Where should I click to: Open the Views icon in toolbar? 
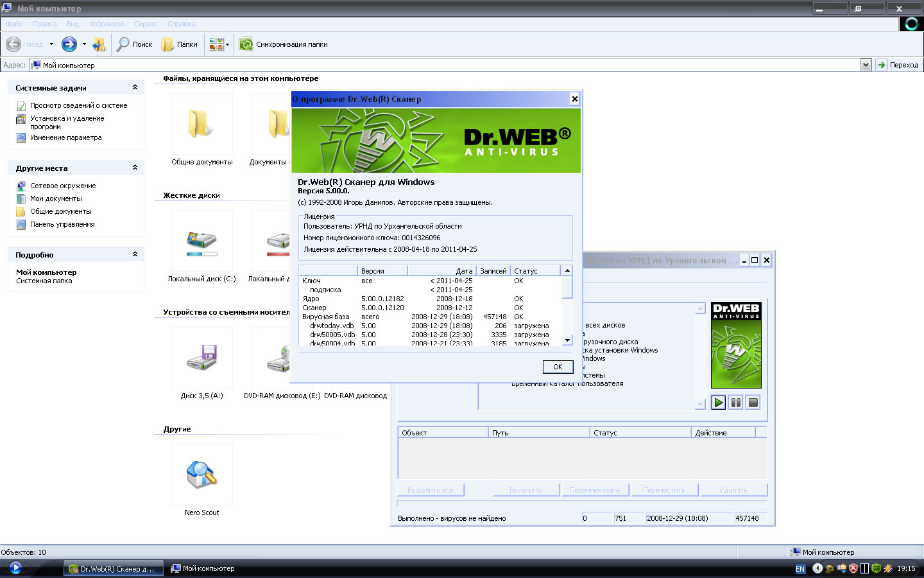tap(216, 44)
